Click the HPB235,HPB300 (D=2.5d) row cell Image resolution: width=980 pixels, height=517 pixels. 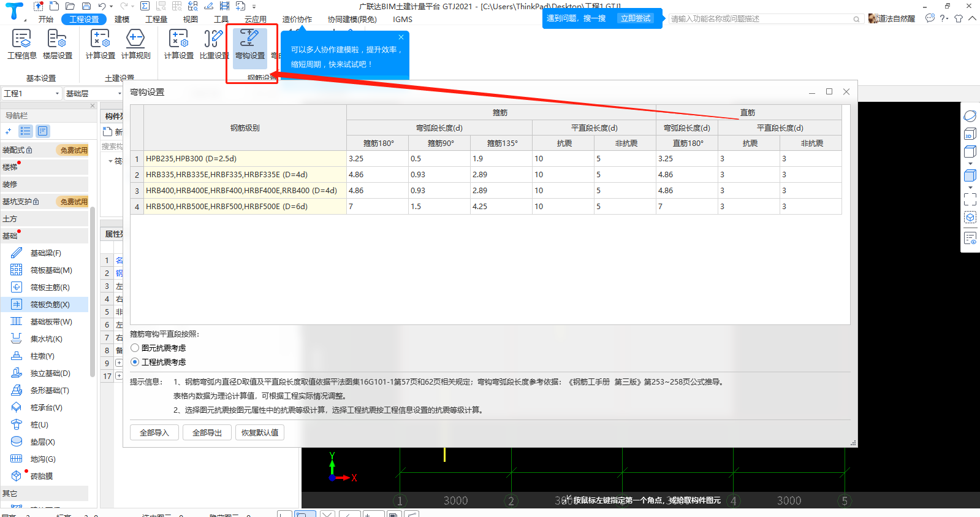click(245, 158)
